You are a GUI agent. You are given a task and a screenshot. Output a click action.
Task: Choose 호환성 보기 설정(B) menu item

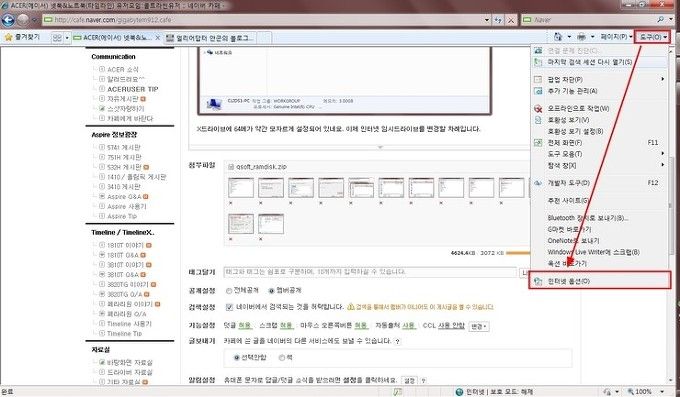click(x=599, y=131)
